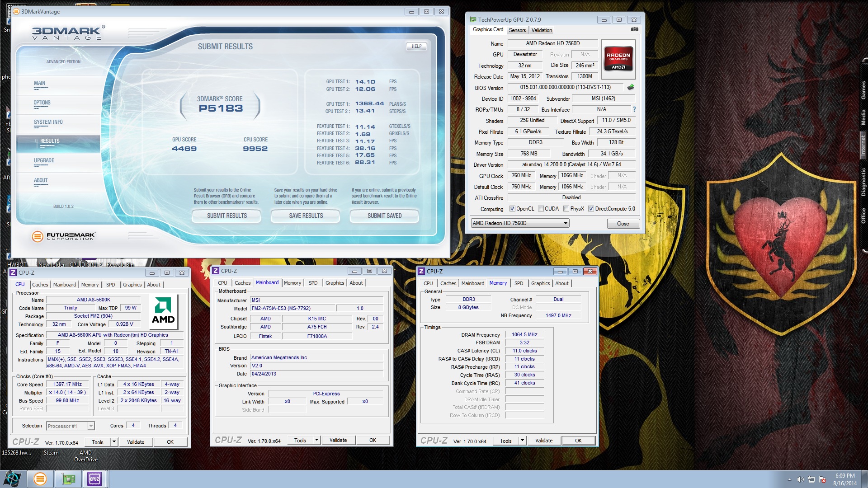The width and height of the screenshot is (868, 488).
Task: Click the Action Center flag tray icon
Action: tap(823, 479)
